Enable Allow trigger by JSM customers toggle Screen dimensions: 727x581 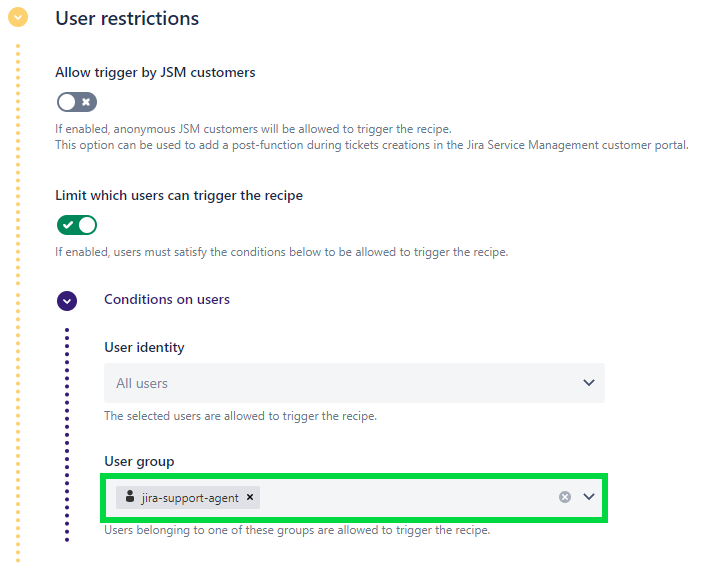click(77, 101)
